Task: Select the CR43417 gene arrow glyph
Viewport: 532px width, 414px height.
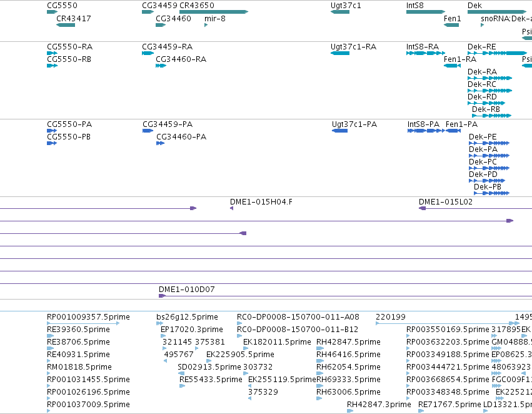Action: 66,25
